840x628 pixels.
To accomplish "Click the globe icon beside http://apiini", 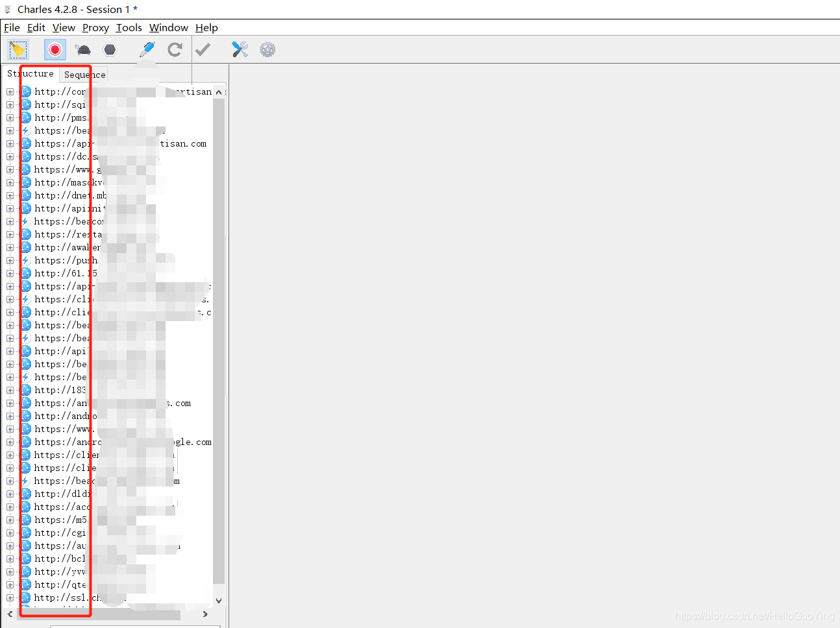I will pos(26,208).
